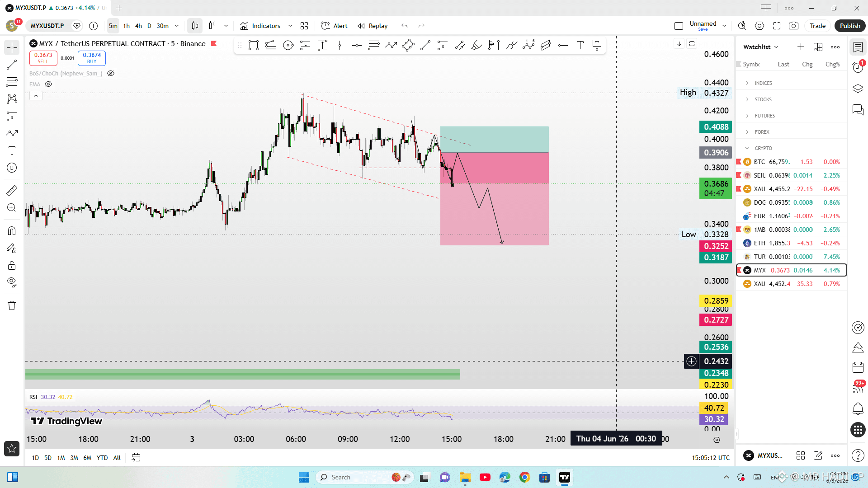Enter fullscreen mode
The image size is (868, 488).
(x=777, y=26)
